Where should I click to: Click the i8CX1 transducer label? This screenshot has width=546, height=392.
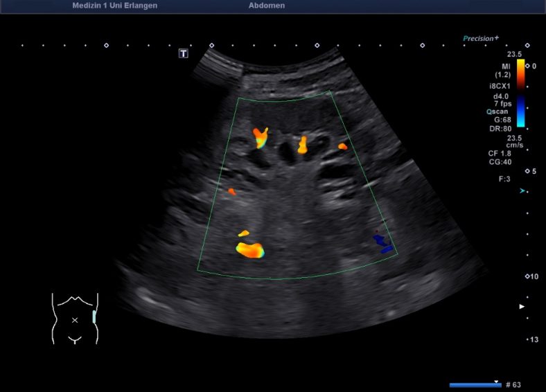click(x=501, y=86)
